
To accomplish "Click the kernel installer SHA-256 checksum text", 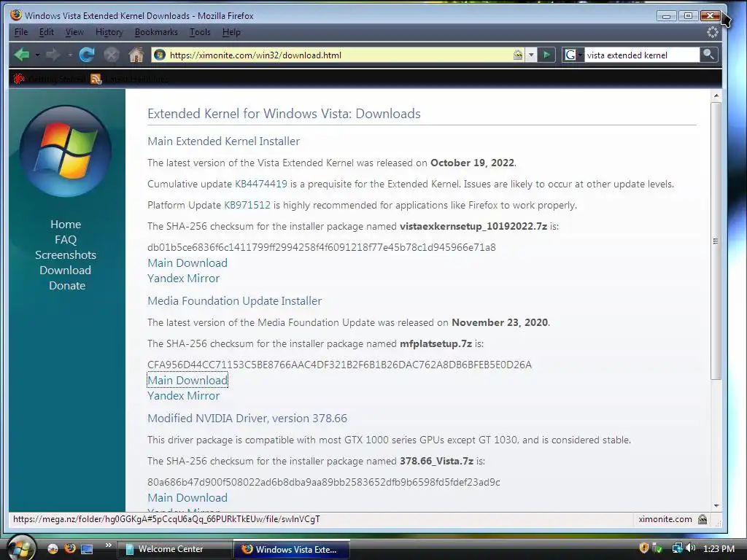I will point(322,247).
